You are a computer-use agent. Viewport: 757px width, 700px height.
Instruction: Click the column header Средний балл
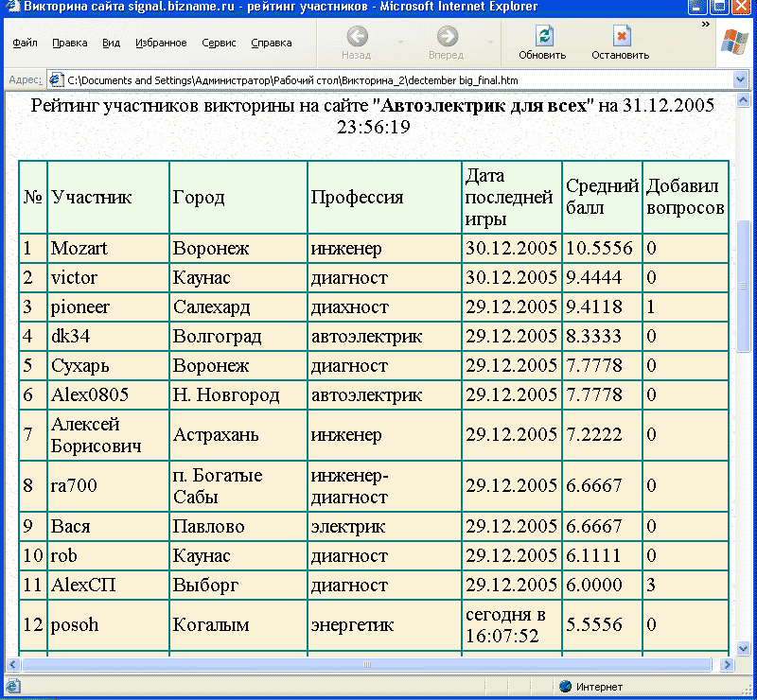tap(602, 197)
